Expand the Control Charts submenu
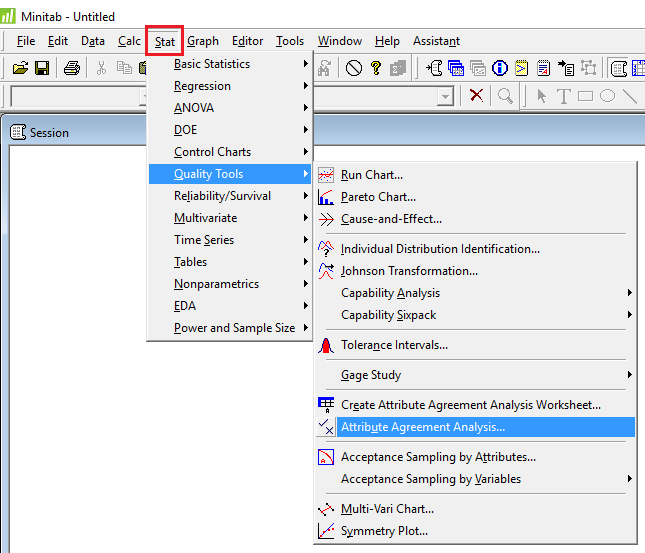 213,152
